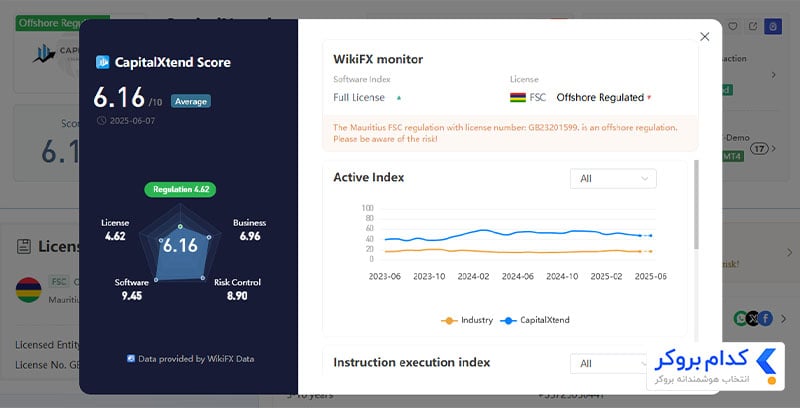Viewport: 800px width, 408px height.
Task: Expand the chevron above the 'risk!' text
Action: pyautogui.click(x=789, y=251)
